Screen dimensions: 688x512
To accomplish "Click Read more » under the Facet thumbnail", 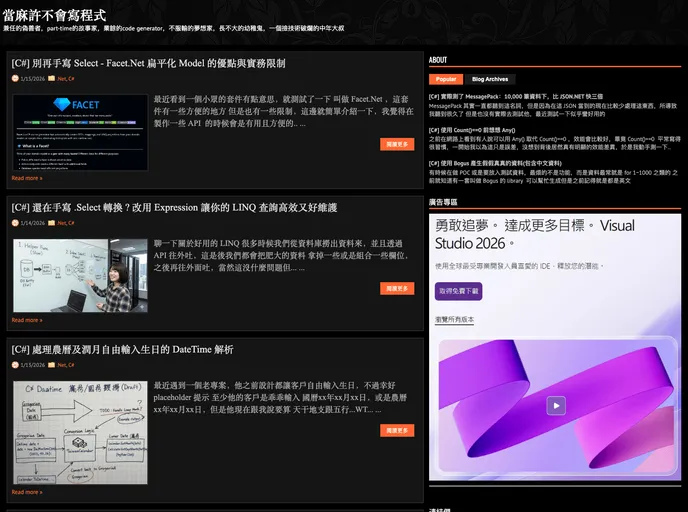I will [x=27, y=178].
